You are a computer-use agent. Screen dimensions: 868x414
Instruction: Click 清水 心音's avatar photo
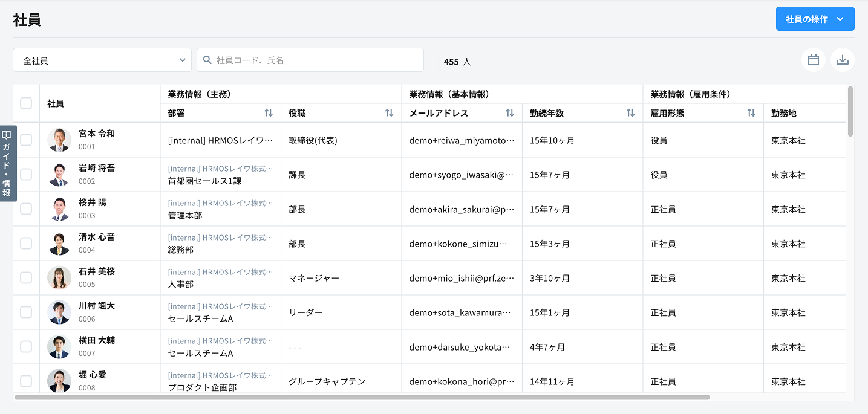(59, 244)
